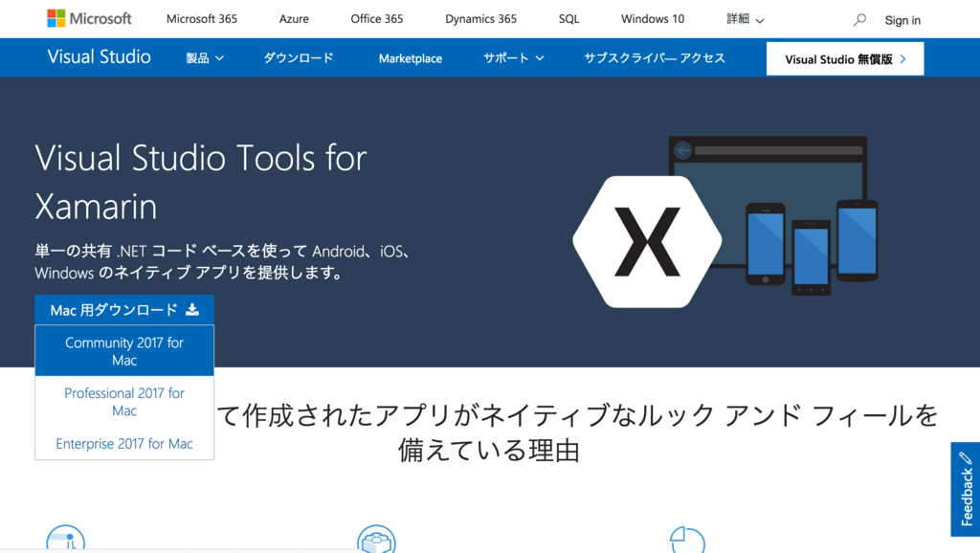Click the Visual Studio Tools for Xamarin heading
Viewport: 980px width, 553px height.
coord(201,182)
